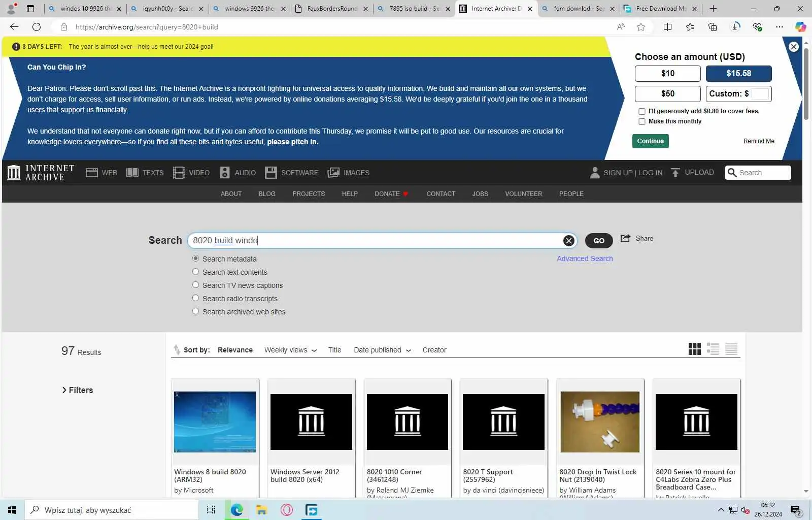Screen dimensions: 812x520
Task: Click the Upload arrow icon
Action: [x=675, y=173]
